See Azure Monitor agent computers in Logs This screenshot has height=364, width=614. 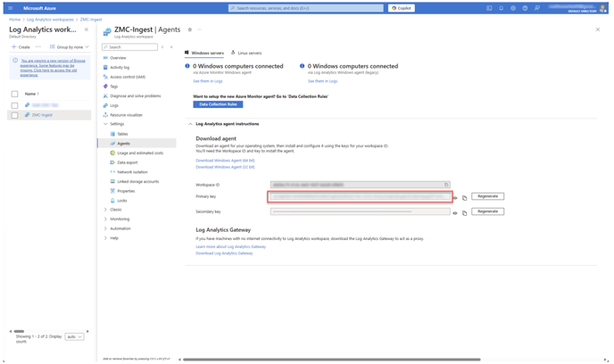point(208,81)
